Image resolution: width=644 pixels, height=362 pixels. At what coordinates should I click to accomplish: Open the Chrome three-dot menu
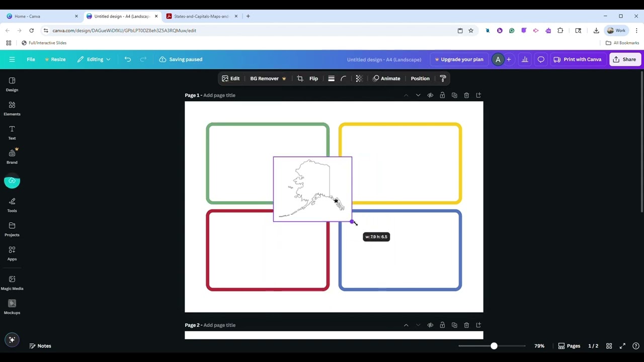pyautogui.click(x=636, y=30)
